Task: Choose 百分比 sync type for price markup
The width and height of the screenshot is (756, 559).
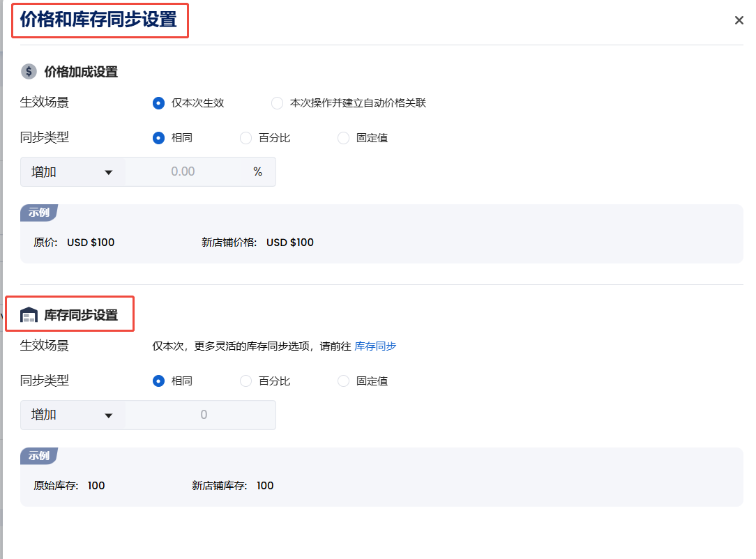Action: pos(245,138)
